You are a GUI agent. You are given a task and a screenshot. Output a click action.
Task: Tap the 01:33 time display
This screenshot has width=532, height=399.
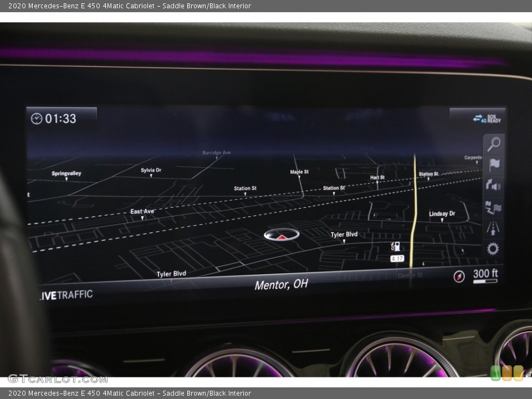[x=61, y=119]
